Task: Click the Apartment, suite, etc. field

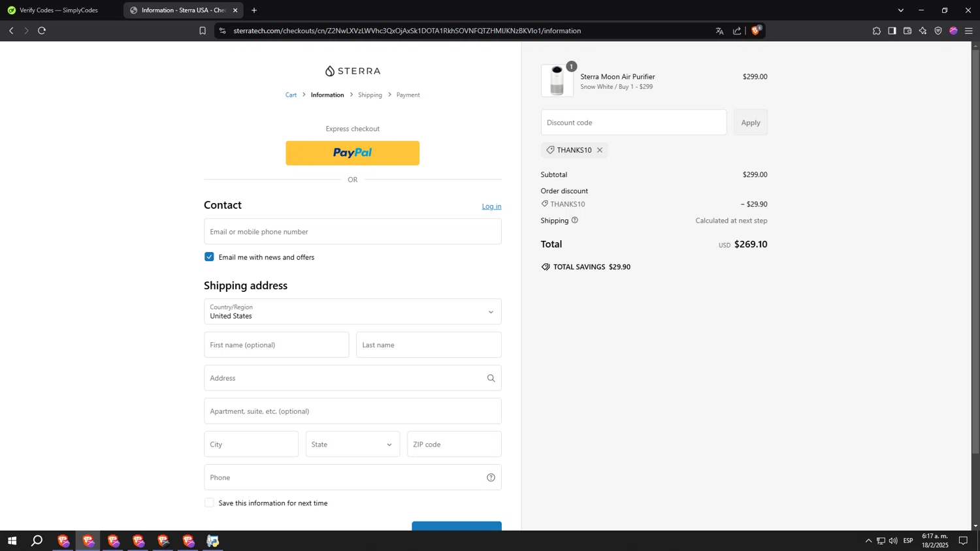Action: coord(353,411)
